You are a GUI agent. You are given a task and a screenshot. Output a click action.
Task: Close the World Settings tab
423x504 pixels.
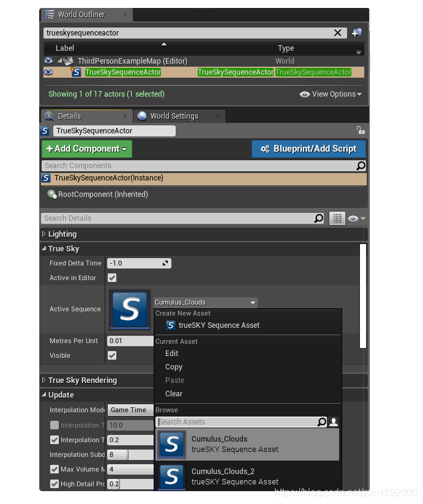[217, 116]
